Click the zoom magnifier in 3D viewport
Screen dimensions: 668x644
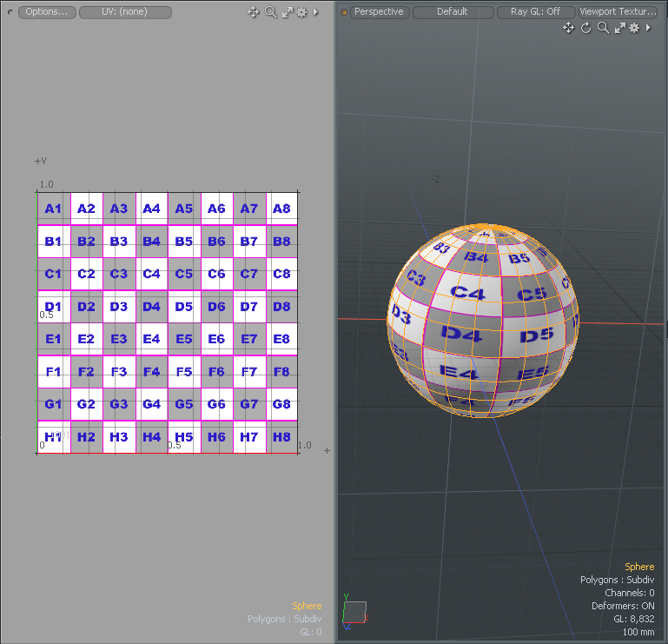[x=603, y=28]
